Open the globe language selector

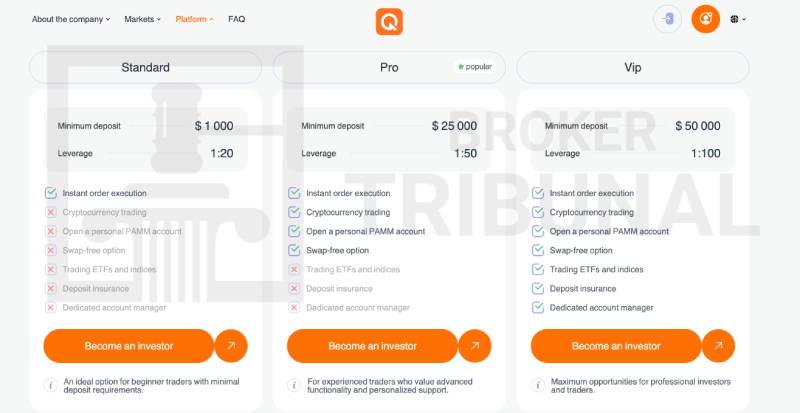coord(738,19)
